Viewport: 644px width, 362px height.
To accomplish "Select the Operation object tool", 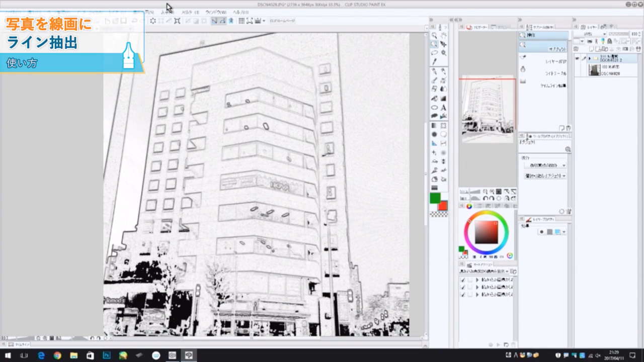I will 434,44.
